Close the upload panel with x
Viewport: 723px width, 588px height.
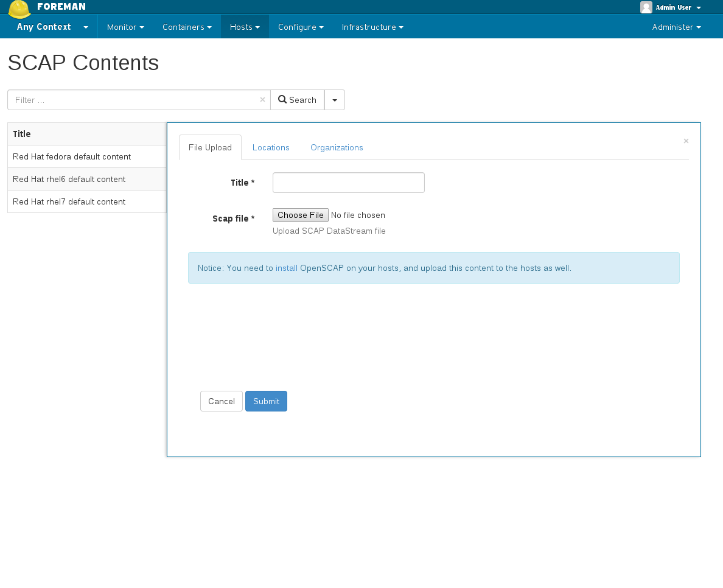[x=686, y=141]
